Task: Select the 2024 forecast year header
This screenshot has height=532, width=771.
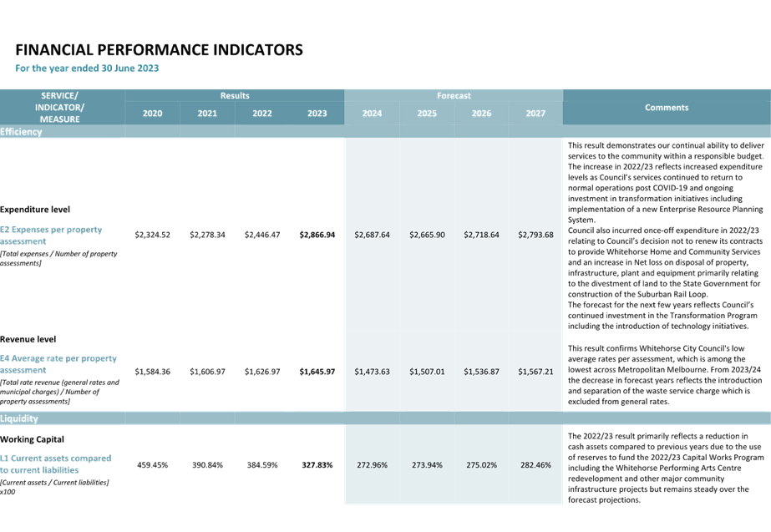Action: 372,114
